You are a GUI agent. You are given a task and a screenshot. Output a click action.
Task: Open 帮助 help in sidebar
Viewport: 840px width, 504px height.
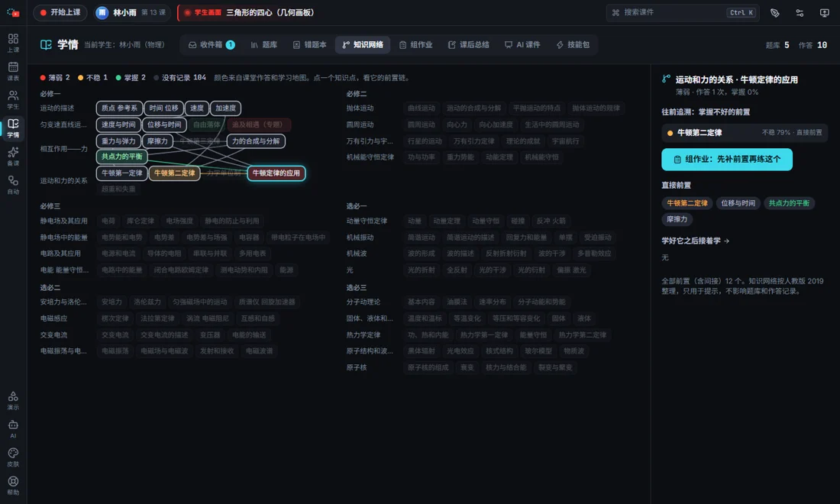click(x=13, y=486)
